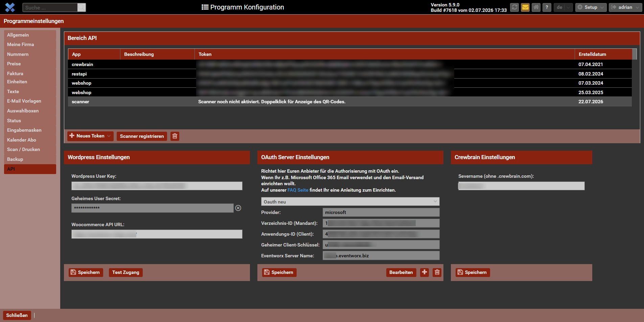Open the Oauth neu combo box
This screenshot has width=644, height=322.
350,201
